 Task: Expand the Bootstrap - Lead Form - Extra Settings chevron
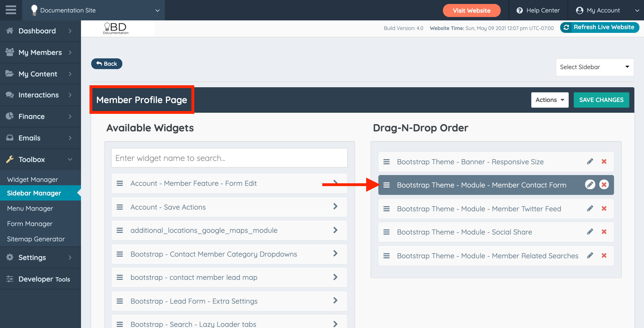click(x=335, y=301)
